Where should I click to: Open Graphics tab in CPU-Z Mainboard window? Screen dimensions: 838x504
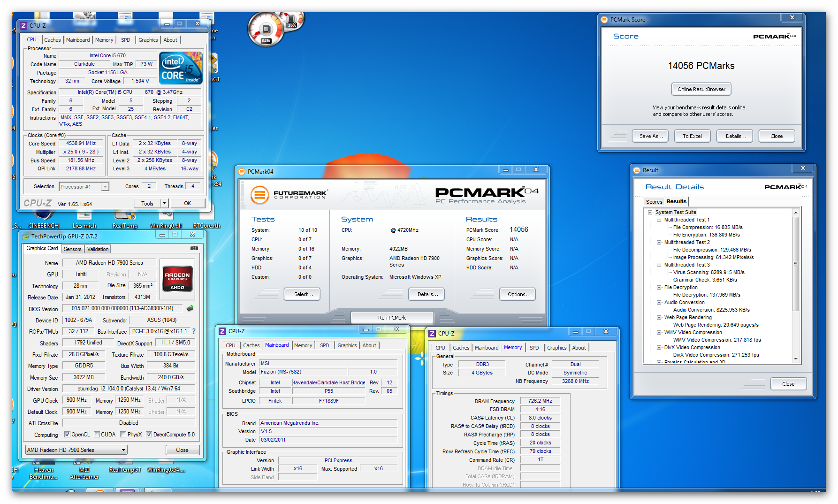click(x=347, y=345)
